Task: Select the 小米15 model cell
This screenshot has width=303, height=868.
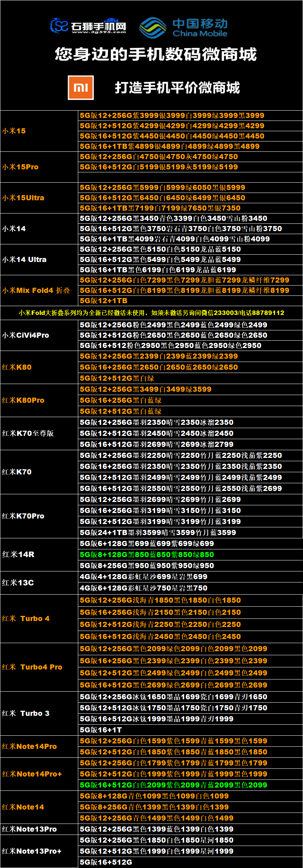Action: point(39,131)
